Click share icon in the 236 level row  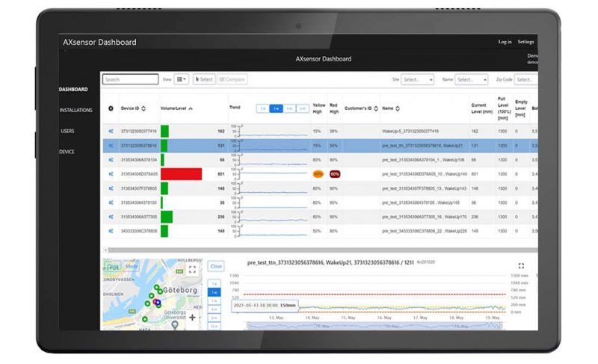111,217
